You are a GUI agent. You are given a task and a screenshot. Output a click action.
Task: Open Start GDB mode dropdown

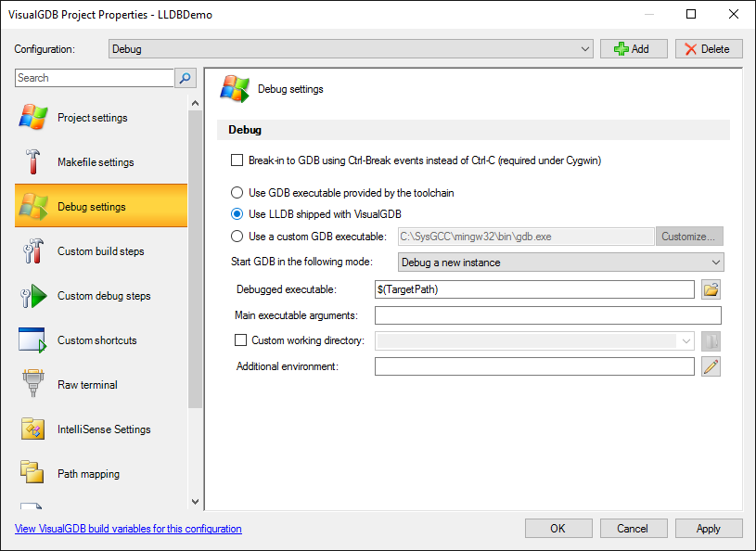click(x=560, y=263)
